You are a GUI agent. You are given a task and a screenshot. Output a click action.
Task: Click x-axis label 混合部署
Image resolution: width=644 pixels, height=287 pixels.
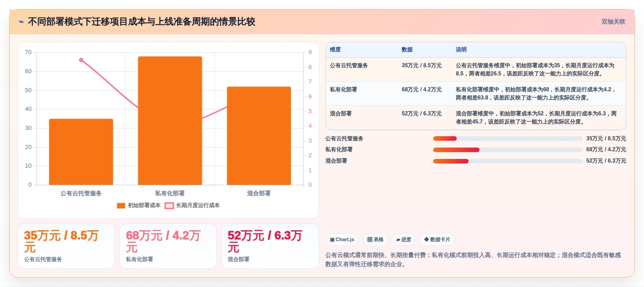click(259, 193)
